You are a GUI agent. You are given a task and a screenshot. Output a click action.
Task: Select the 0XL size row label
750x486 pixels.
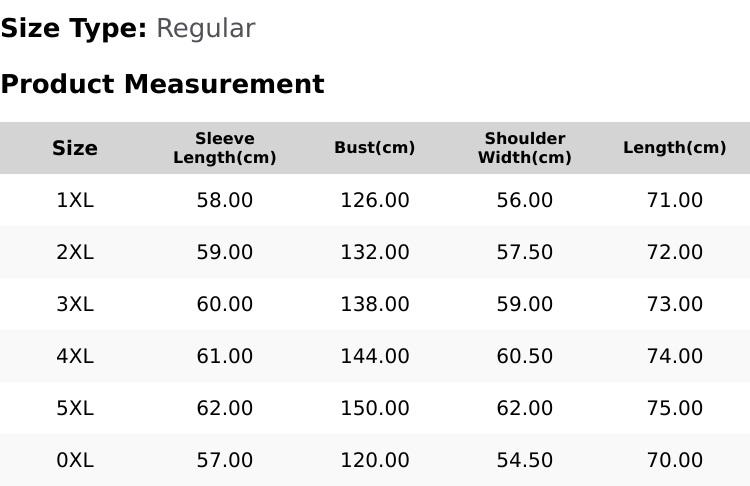[x=75, y=461]
